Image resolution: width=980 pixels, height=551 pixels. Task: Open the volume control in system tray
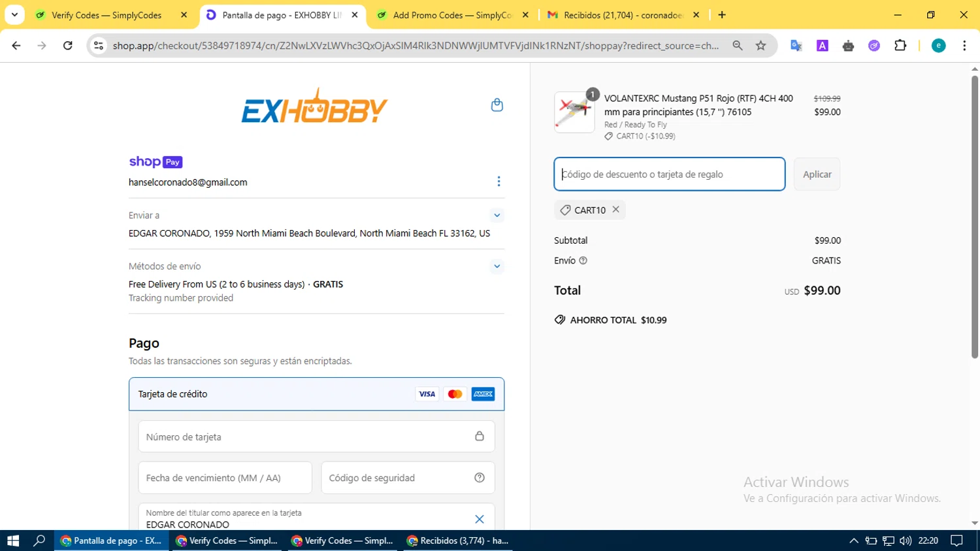[x=906, y=541]
